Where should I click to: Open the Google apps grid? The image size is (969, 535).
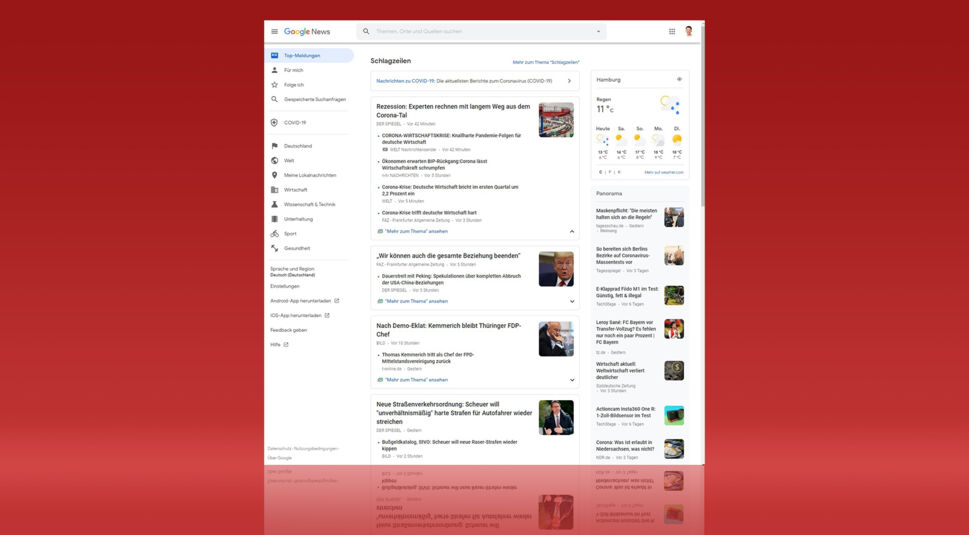pos(672,32)
